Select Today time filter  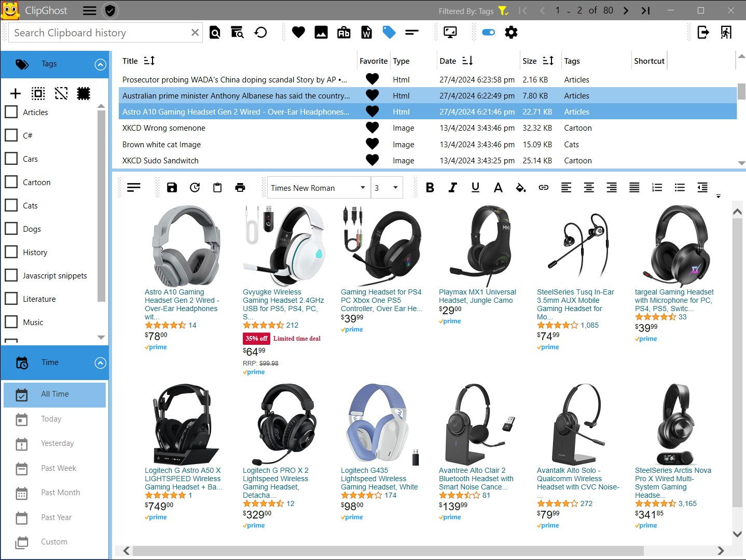pyautogui.click(x=54, y=419)
